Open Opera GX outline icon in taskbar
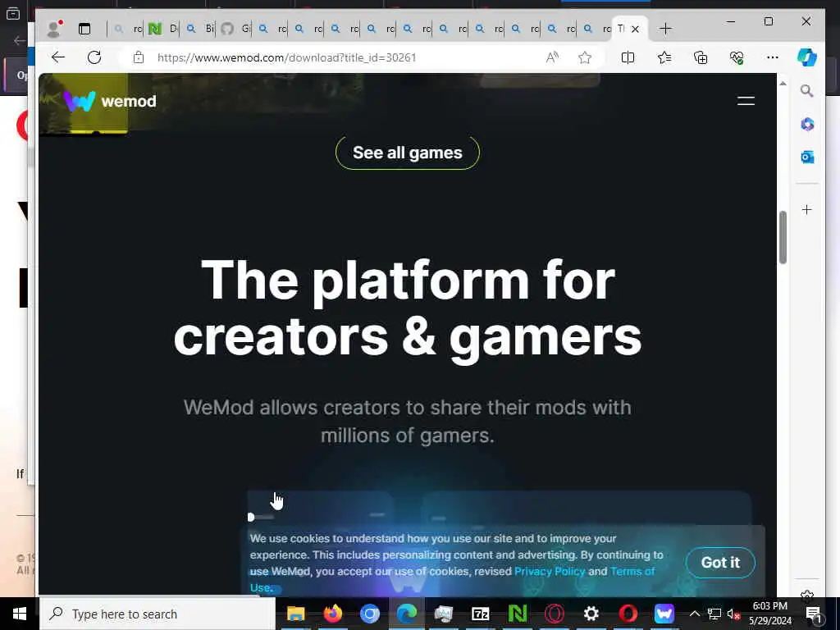The height and width of the screenshot is (630, 840). pos(555,614)
